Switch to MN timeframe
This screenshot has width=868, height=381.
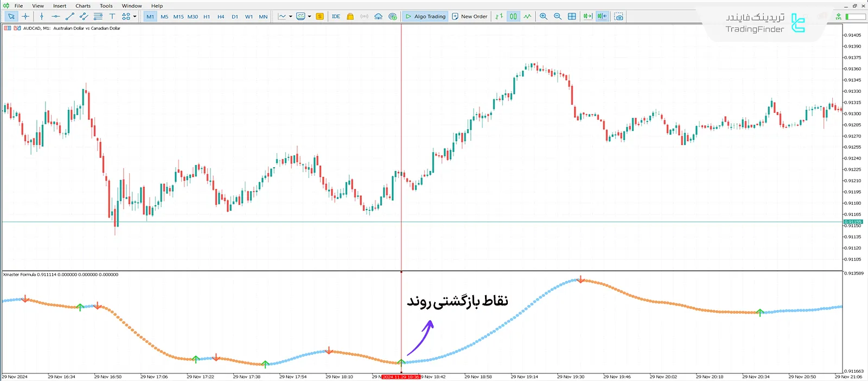[263, 17]
